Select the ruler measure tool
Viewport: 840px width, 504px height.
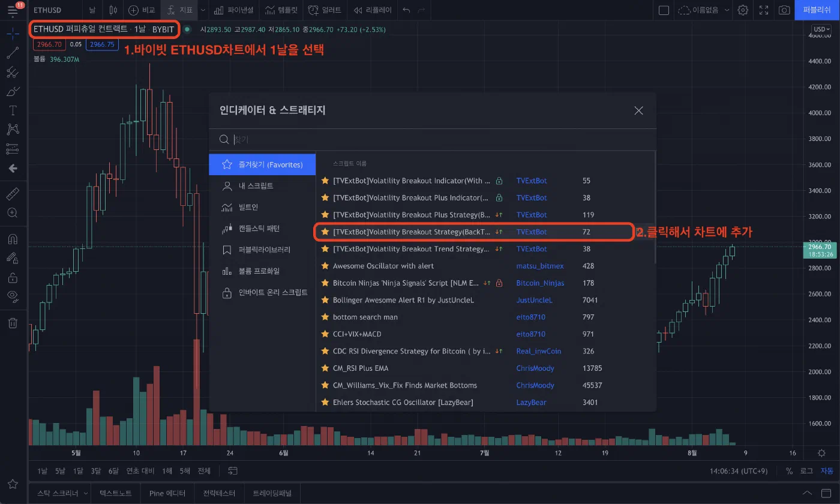pos(12,194)
